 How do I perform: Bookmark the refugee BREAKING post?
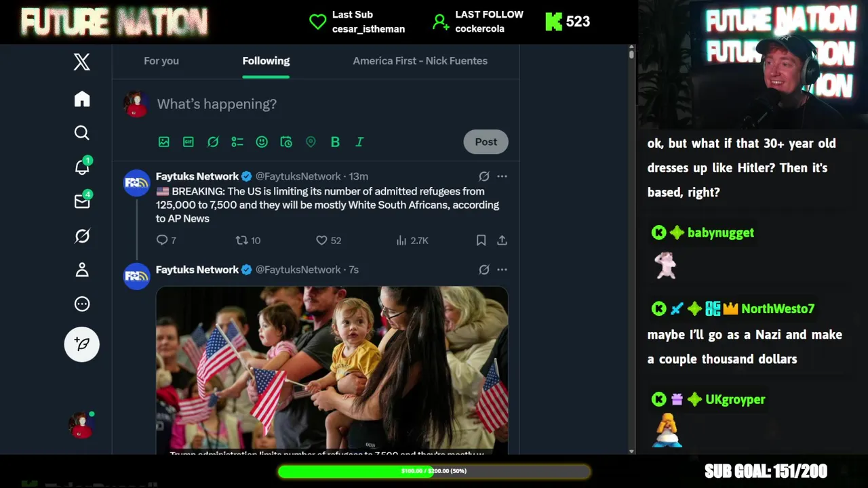[481, 240]
